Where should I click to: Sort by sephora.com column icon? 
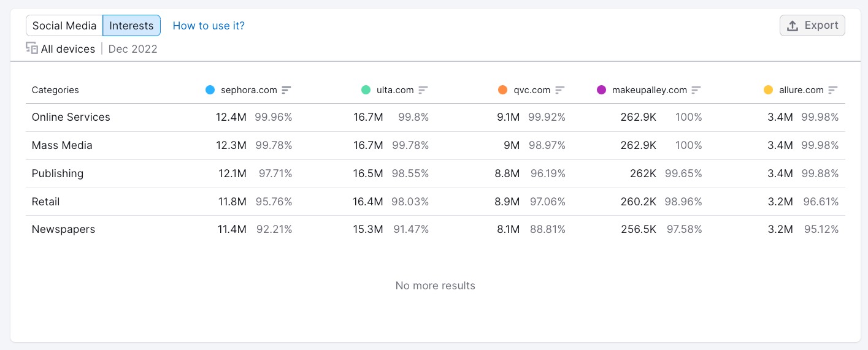click(286, 90)
